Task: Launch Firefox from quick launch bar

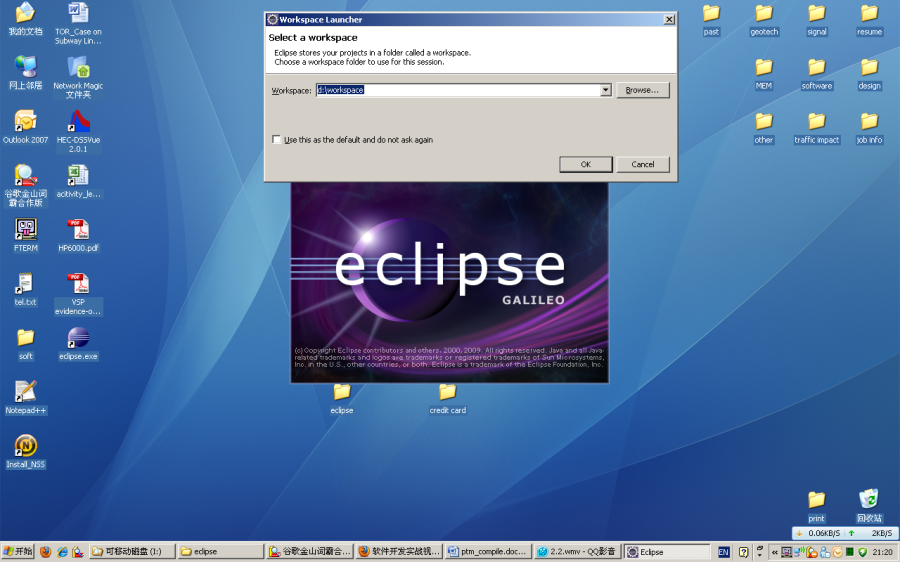Action: [x=45, y=552]
